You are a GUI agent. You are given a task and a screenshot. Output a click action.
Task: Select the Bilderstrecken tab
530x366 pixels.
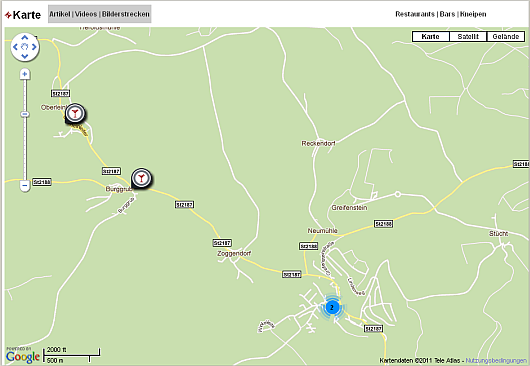tap(126, 14)
